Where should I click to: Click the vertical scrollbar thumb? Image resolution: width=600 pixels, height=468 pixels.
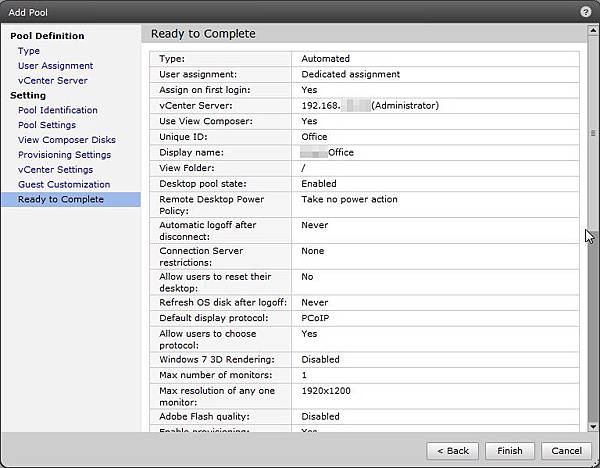tap(593, 133)
